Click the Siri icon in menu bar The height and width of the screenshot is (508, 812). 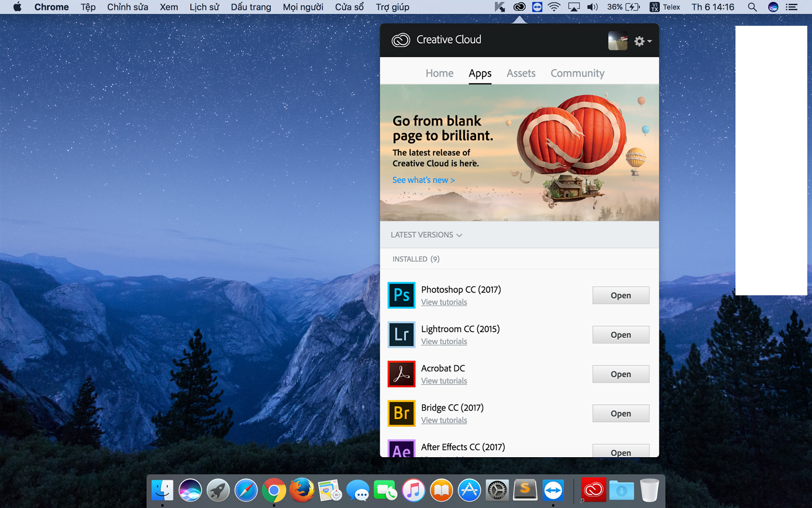point(773,7)
